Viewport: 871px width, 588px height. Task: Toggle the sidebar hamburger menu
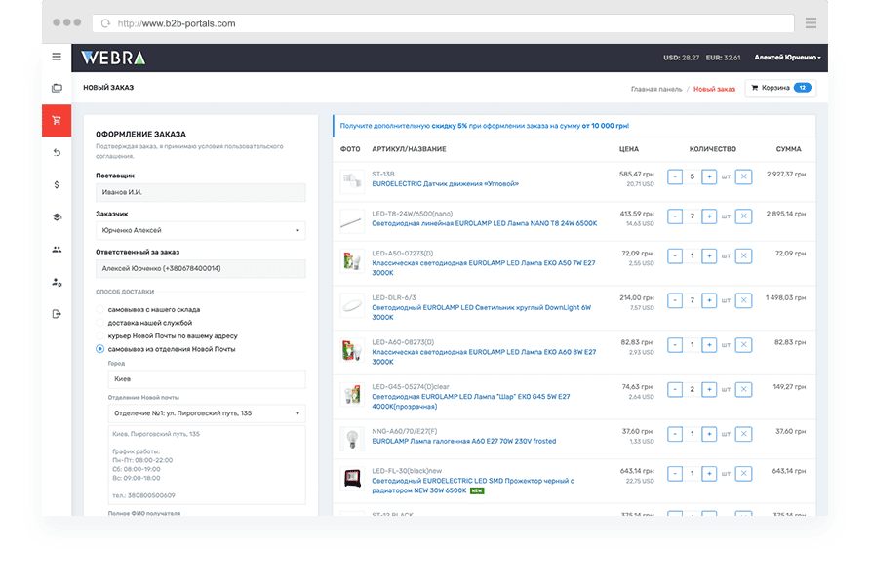tap(57, 57)
